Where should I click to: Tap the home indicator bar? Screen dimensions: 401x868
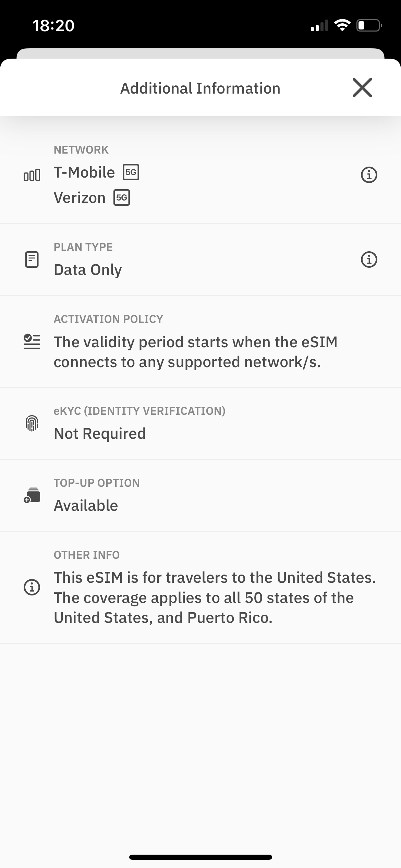coord(200,857)
